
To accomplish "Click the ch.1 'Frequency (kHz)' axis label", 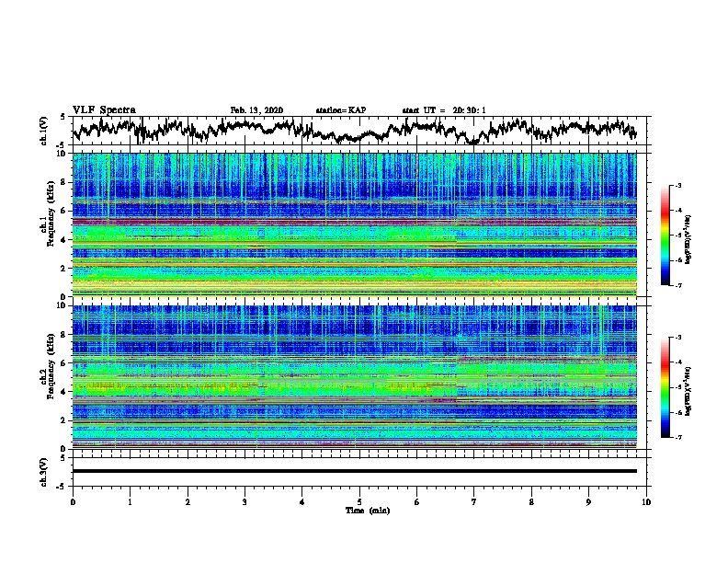I will [51, 213].
